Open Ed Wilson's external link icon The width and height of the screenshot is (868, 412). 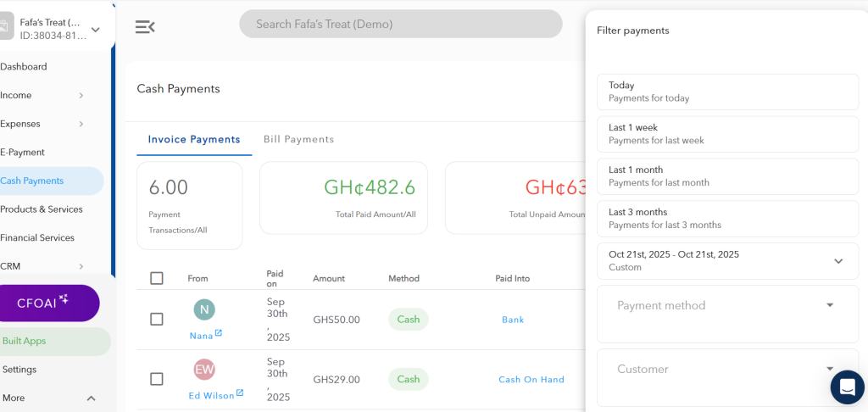point(240,393)
